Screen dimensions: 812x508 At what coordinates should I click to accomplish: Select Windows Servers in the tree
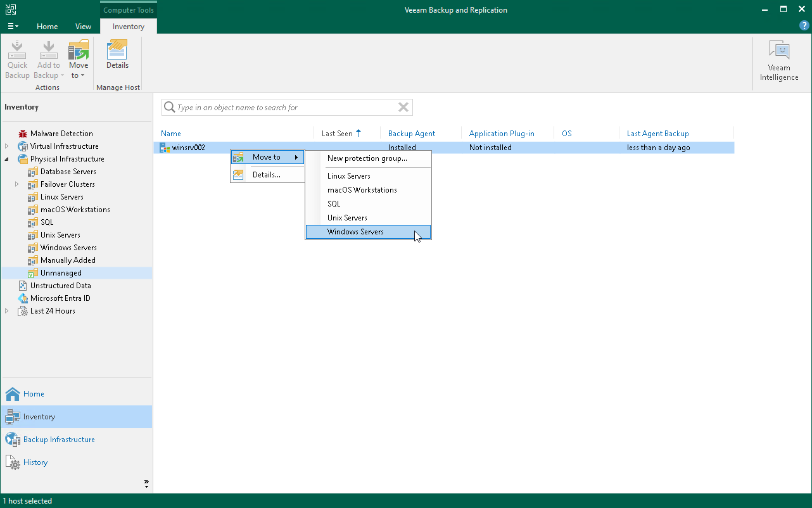68,248
